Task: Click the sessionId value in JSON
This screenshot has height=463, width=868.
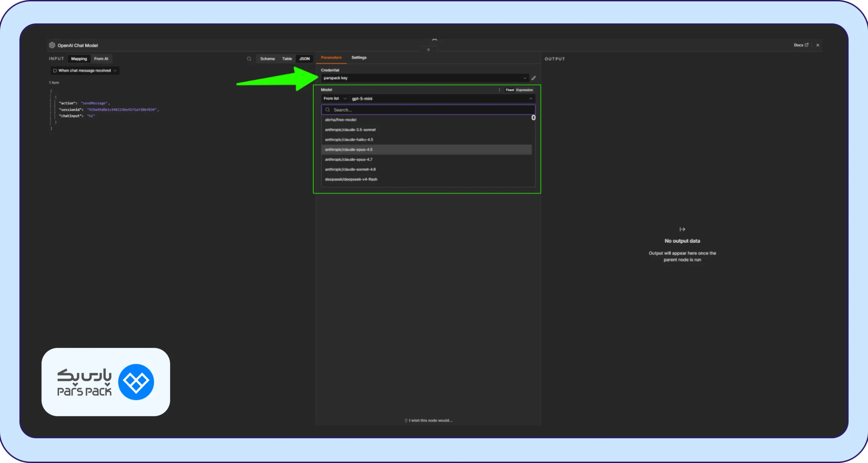Action: 122,110
